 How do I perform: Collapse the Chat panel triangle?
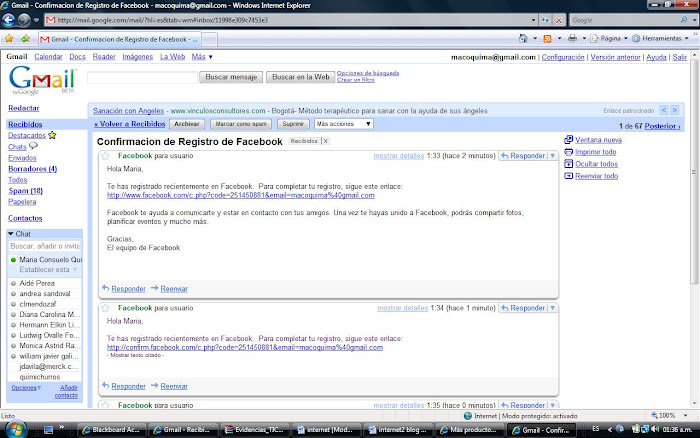pyautogui.click(x=11, y=234)
